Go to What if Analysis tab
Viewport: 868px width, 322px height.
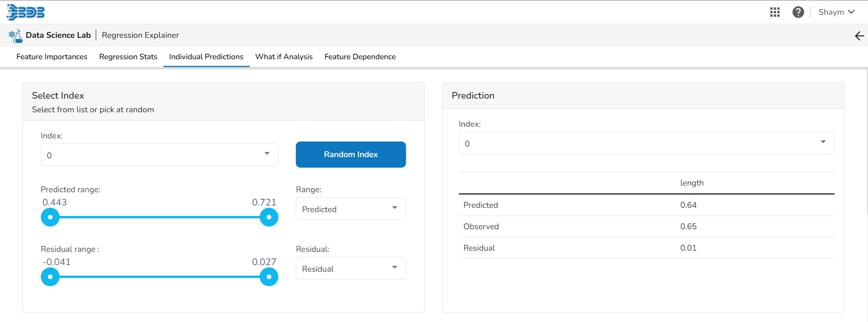coord(284,57)
